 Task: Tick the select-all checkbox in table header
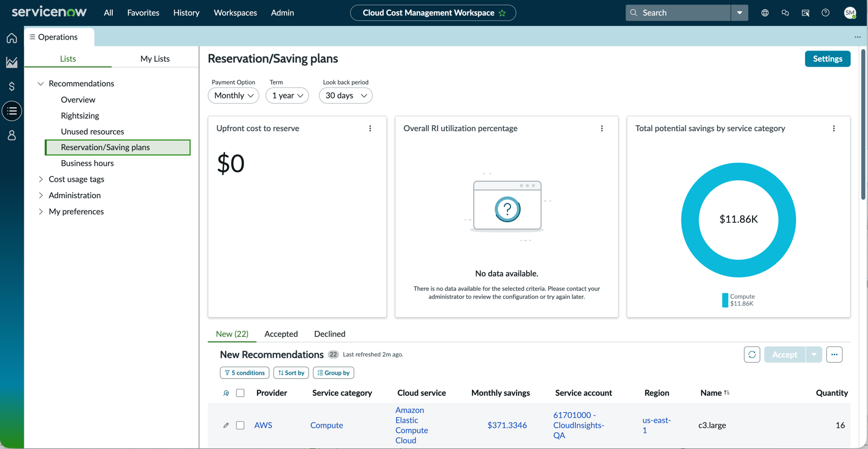[240, 393]
